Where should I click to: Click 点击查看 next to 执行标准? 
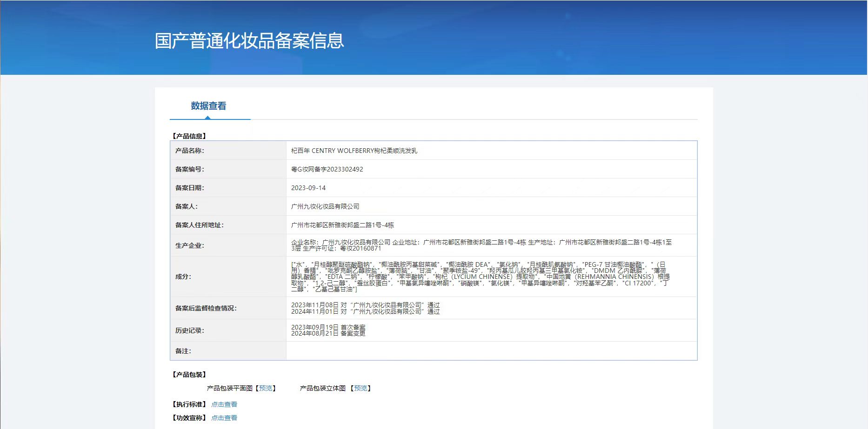[x=224, y=404]
